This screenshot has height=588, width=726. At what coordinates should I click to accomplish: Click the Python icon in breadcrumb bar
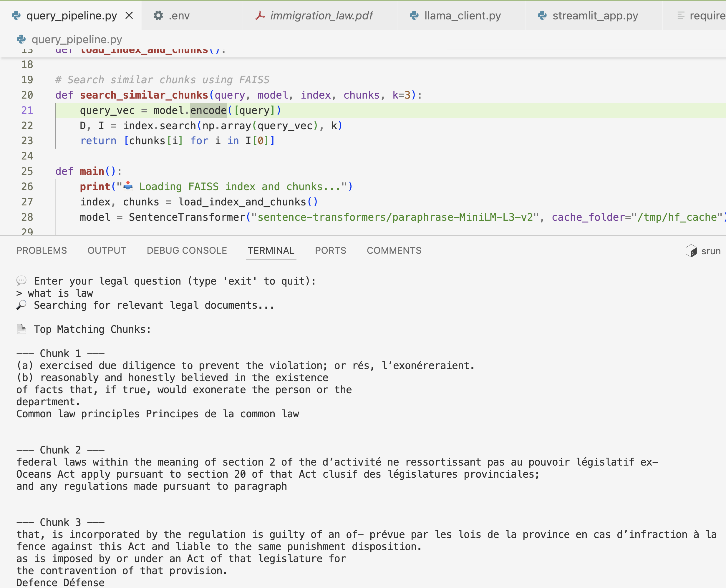21,40
